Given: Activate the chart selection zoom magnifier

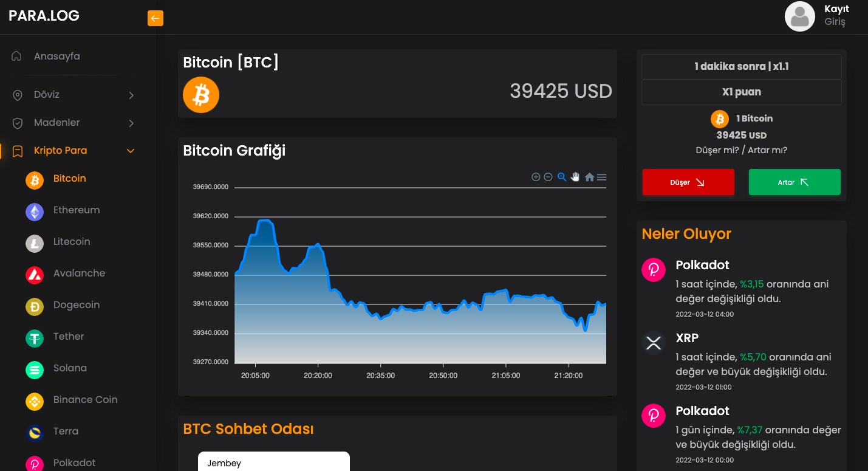Looking at the screenshot, I should 562,177.
